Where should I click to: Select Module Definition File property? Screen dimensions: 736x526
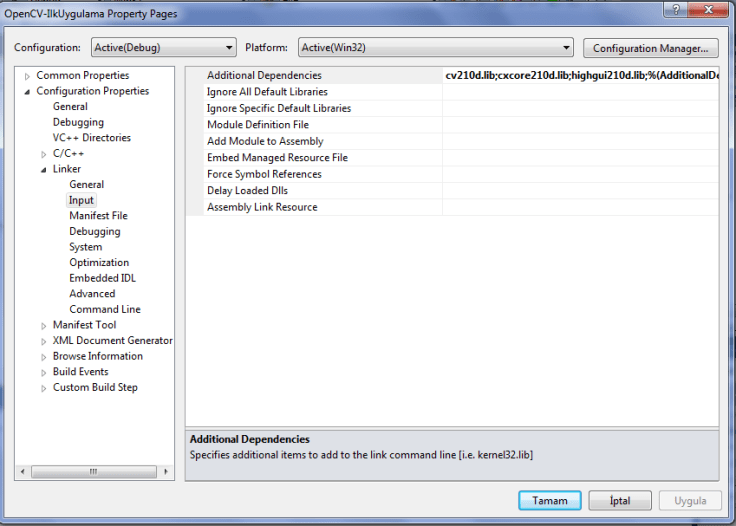pyautogui.click(x=257, y=125)
